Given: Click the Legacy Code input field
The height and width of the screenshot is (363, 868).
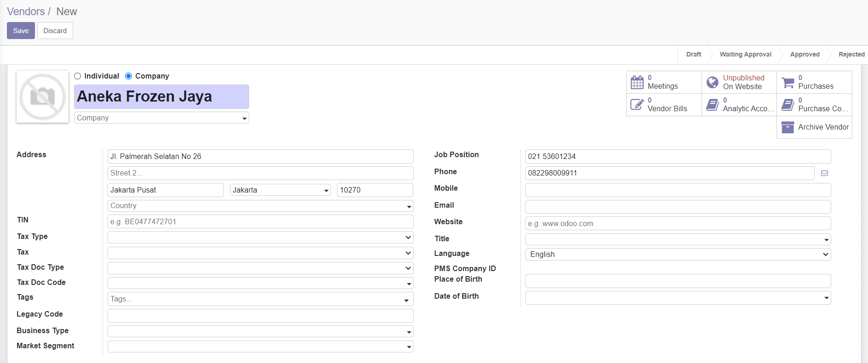Looking at the screenshot, I should coord(260,316).
